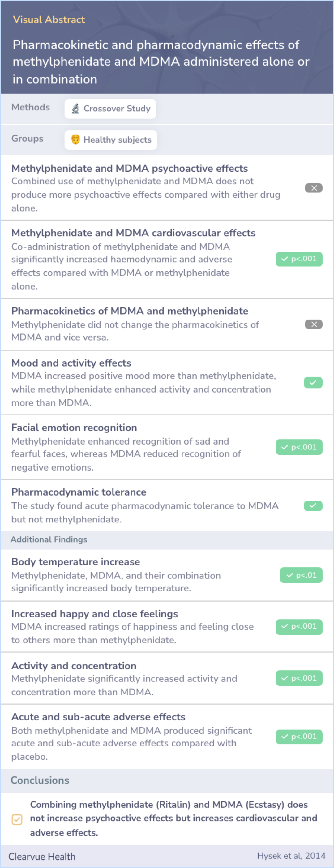Click the p<.001 badge on Facial emotion recognition

299,447
